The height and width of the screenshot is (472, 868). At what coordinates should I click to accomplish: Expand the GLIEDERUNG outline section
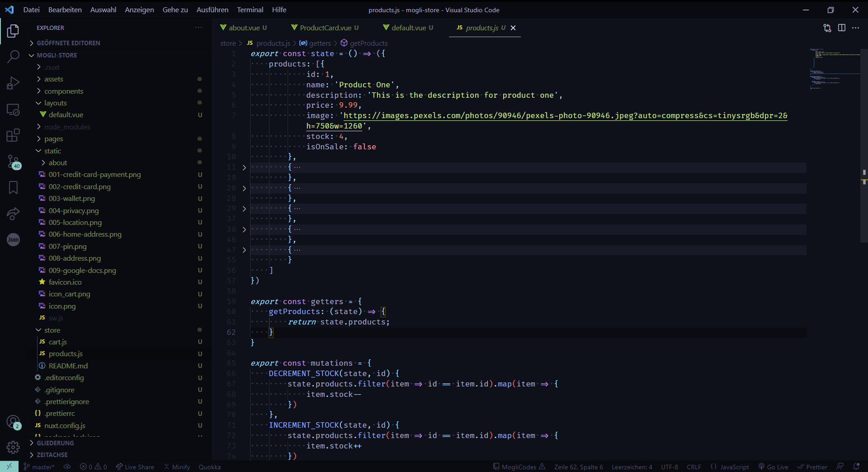tap(55, 443)
